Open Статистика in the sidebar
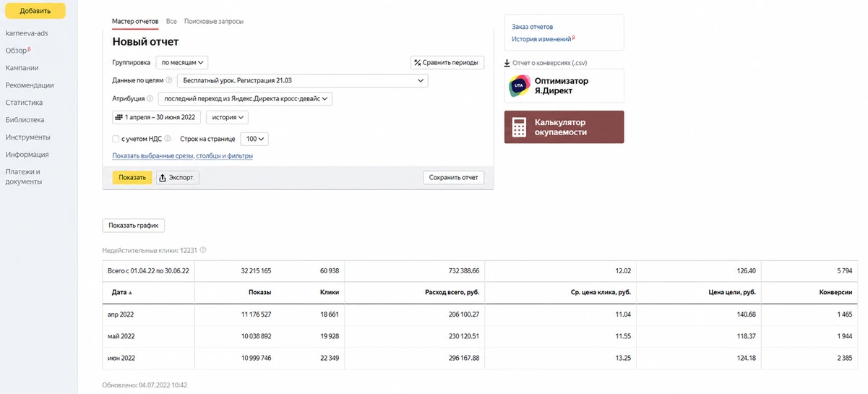The width and height of the screenshot is (868, 394). pyautogui.click(x=24, y=103)
